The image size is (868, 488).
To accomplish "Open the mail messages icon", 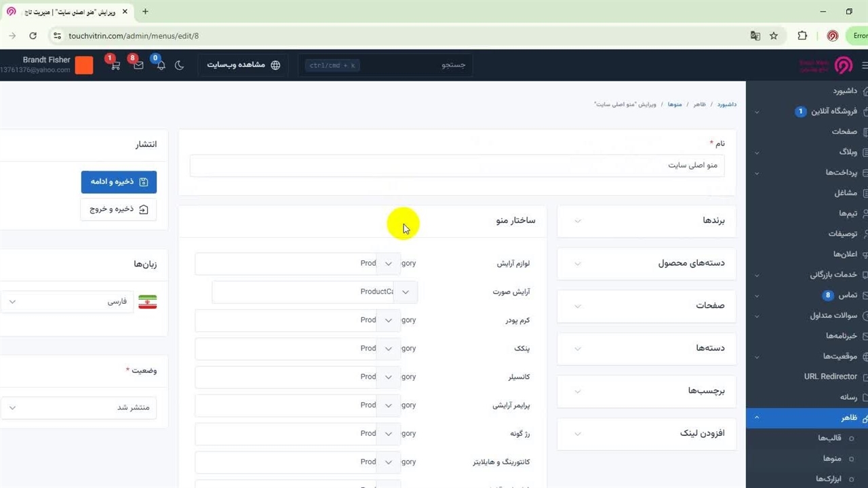I will tap(138, 66).
